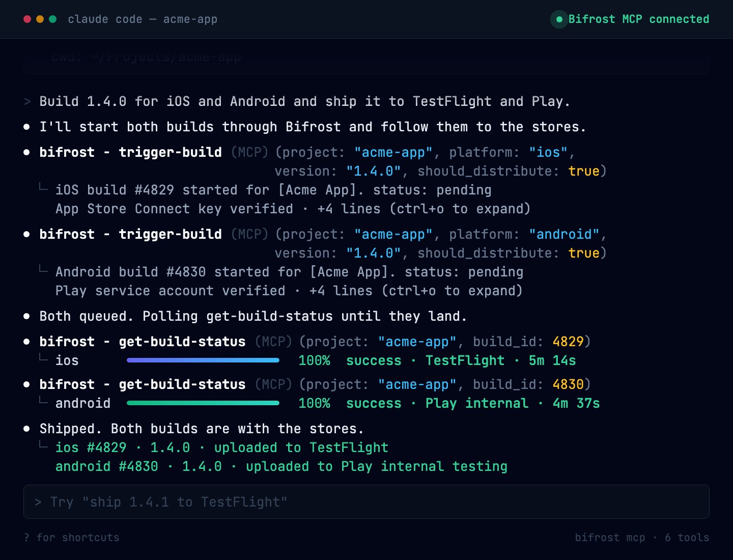Click the line 'I'll start both builds through Bifrost'
Image resolution: width=733 pixels, height=560 pixels.
click(x=313, y=127)
